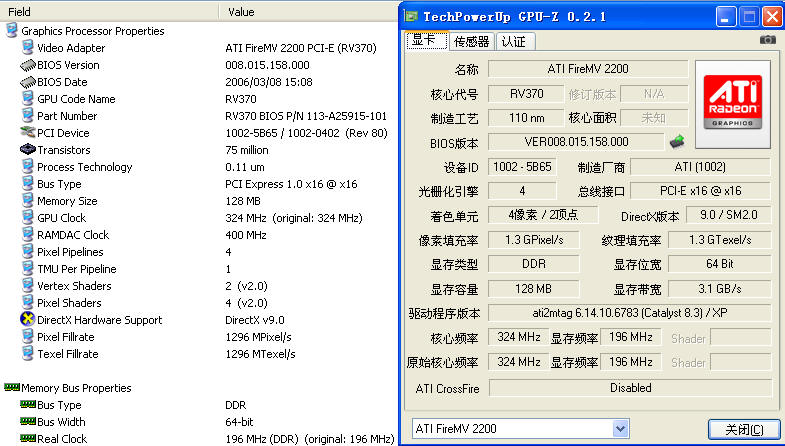Select the Video Adapter row icon

[28, 48]
